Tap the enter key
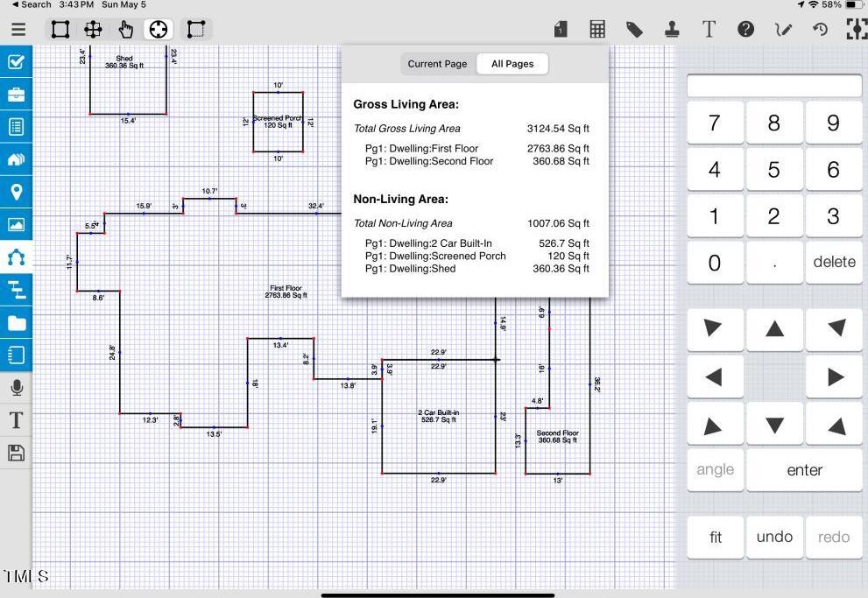The width and height of the screenshot is (868, 598). 804,469
